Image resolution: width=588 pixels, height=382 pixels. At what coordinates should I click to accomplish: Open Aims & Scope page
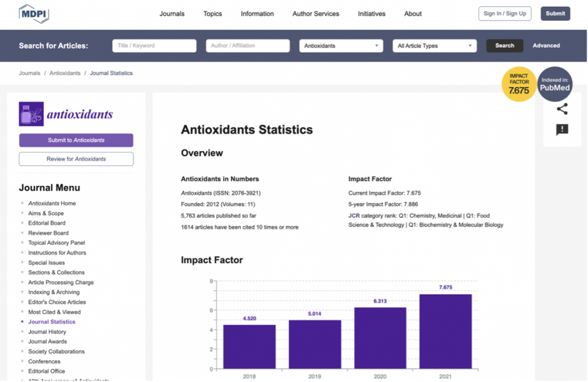pyautogui.click(x=46, y=213)
